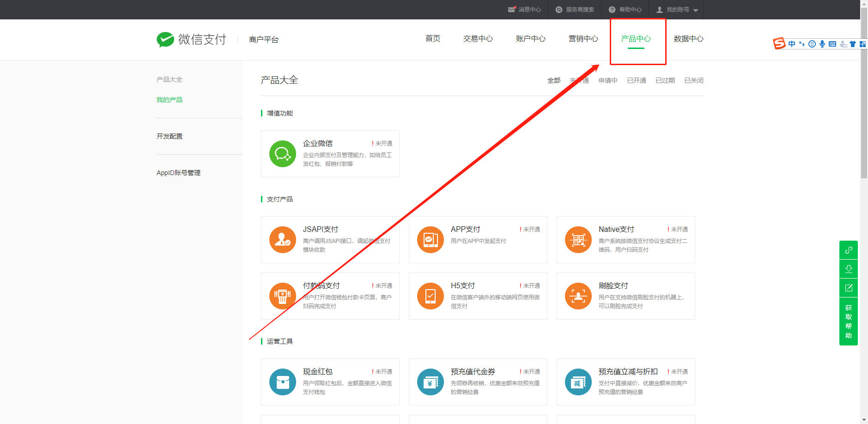Expand the 我的账号 dropdown menu
Screen dimensions: 868x424
677,10
